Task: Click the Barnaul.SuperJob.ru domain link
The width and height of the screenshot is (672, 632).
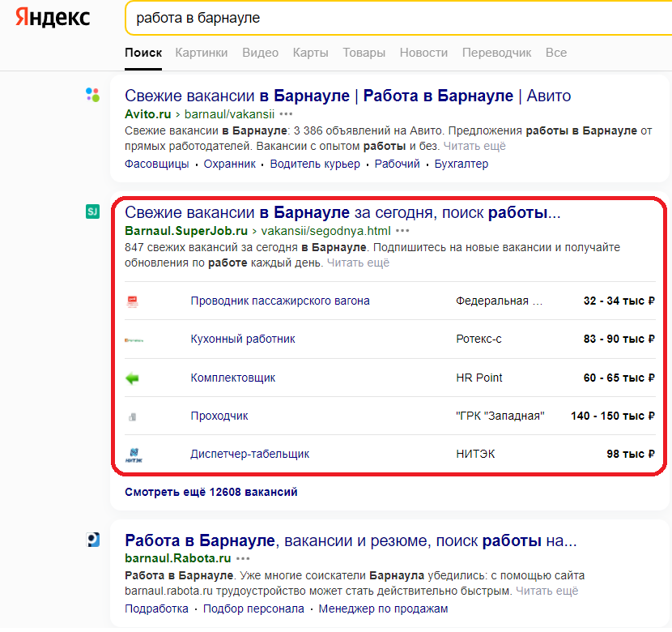Action: (186, 231)
